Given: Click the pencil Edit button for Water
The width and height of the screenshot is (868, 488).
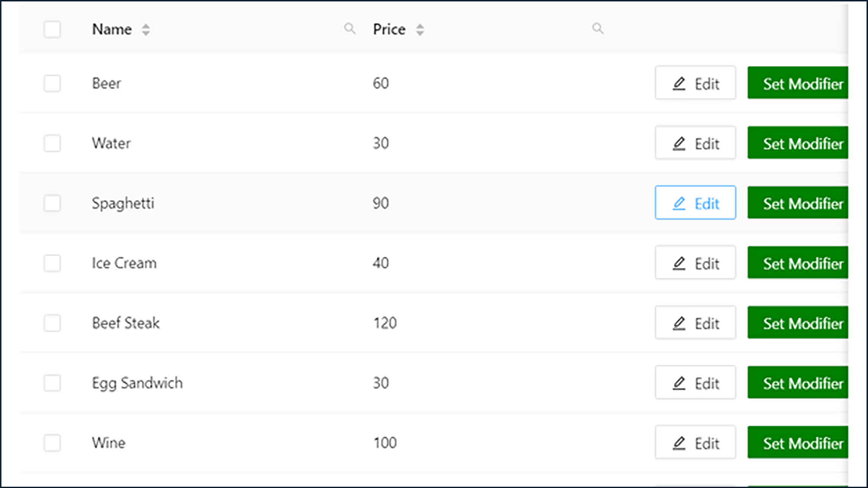Looking at the screenshot, I should pos(695,143).
